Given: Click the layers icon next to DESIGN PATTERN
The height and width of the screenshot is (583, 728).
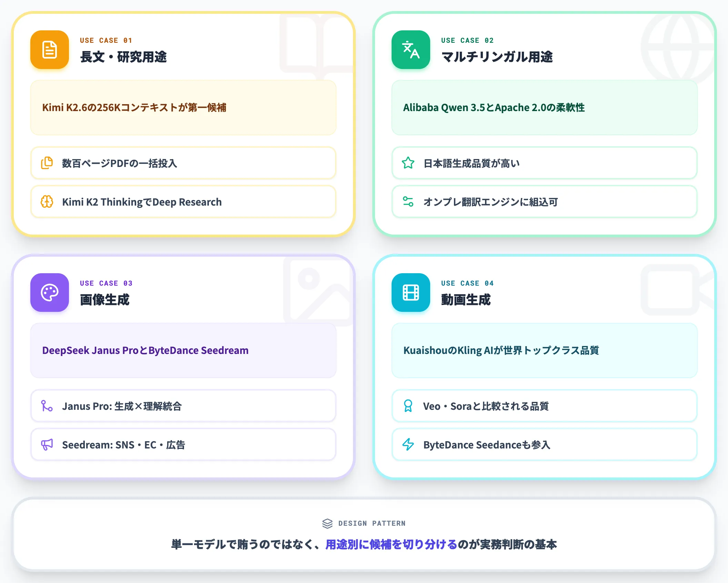Looking at the screenshot, I should point(327,523).
